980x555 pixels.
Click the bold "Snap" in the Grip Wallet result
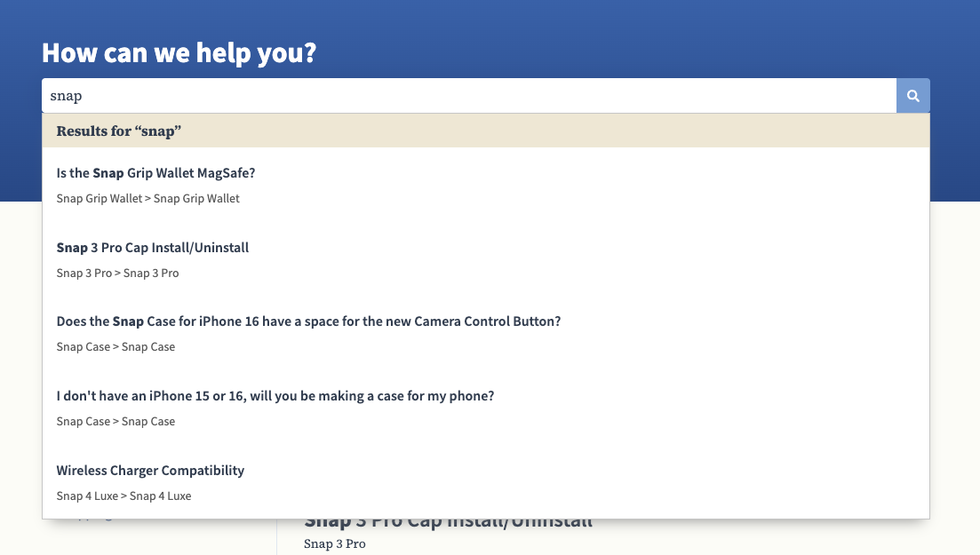108,173
